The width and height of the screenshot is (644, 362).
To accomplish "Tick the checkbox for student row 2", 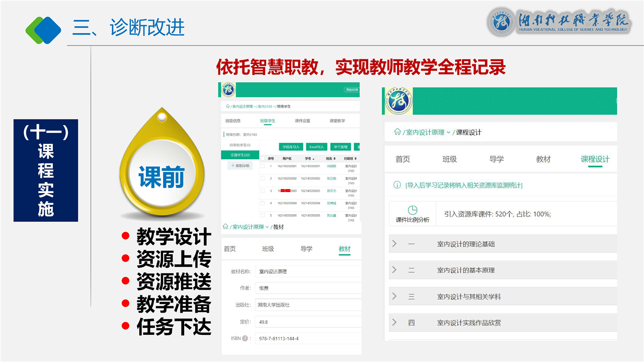I will coord(263,178).
